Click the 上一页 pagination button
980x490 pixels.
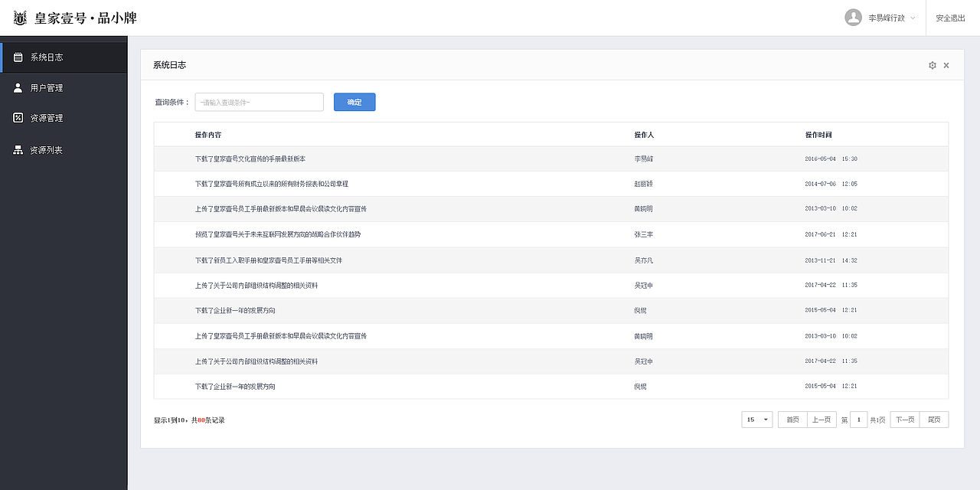(x=821, y=420)
